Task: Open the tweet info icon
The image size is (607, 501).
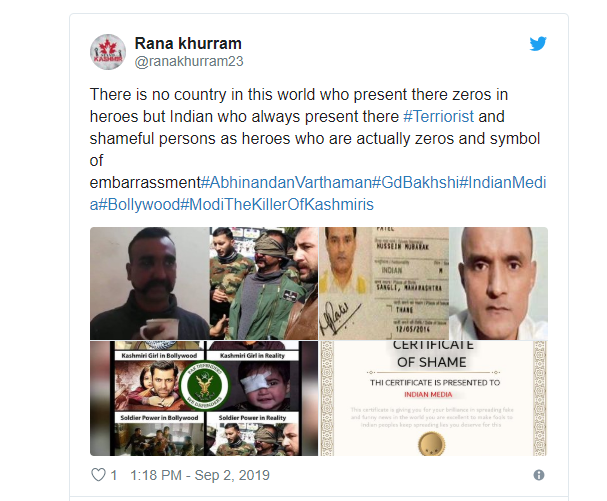Action: (538, 475)
